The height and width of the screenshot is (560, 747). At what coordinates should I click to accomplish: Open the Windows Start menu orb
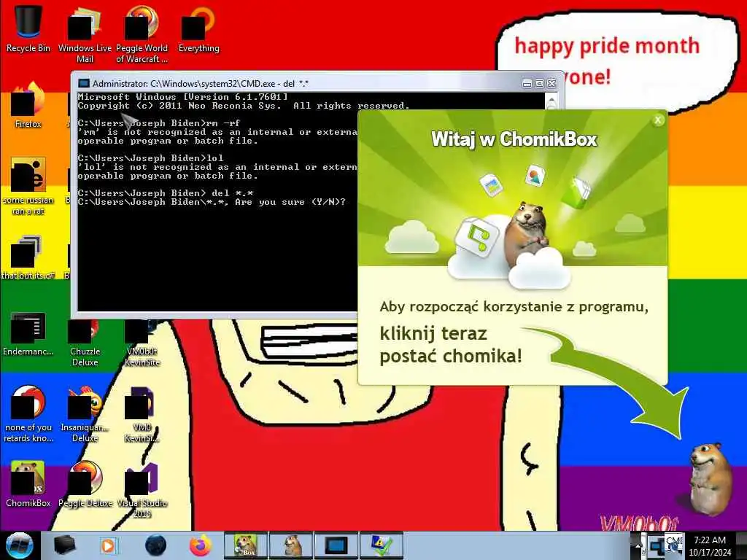[x=19, y=545]
